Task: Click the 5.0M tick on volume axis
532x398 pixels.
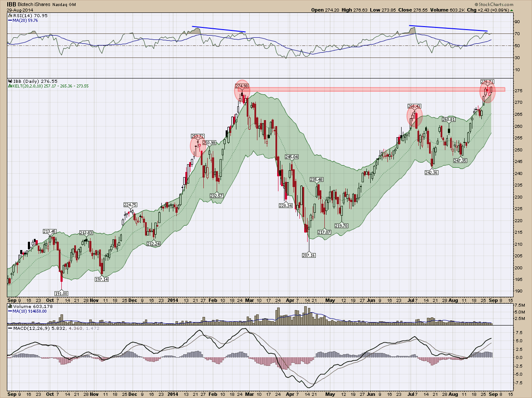Action: click(x=519, y=312)
